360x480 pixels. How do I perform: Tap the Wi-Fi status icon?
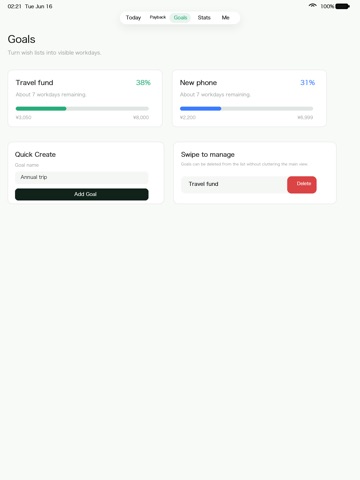coord(312,6)
